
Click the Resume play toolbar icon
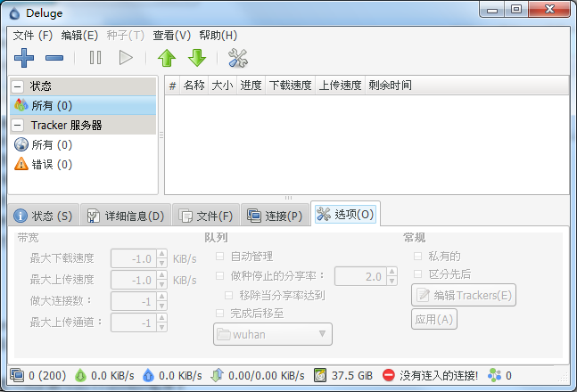coord(126,58)
